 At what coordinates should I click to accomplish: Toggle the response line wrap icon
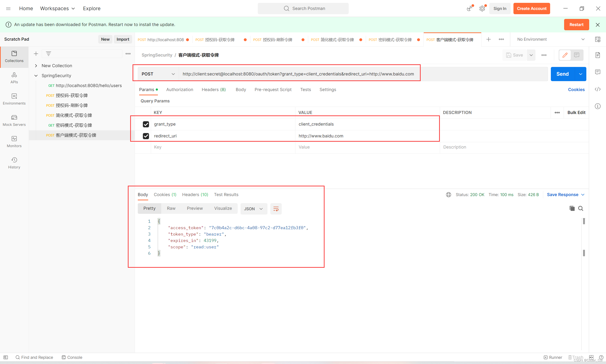tap(276, 209)
